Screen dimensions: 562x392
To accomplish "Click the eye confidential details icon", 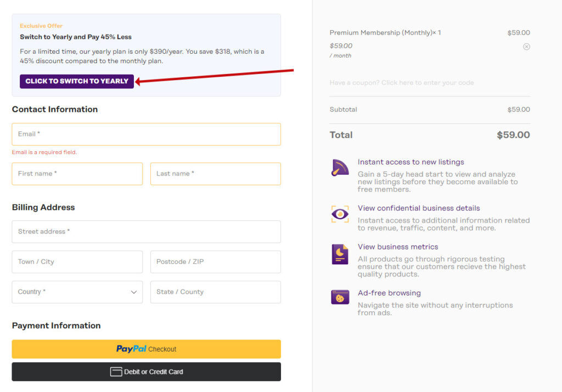I will [x=340, y=214].
